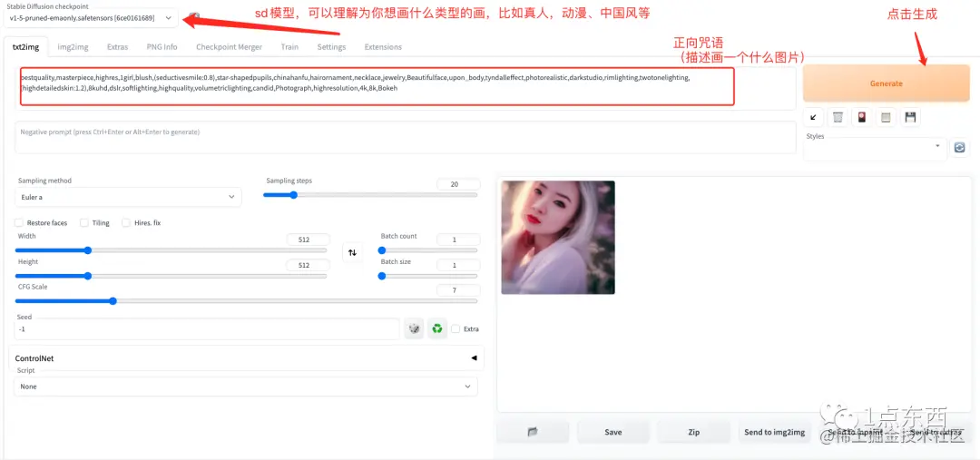Image resolution: width=980 pixels, height=460 pixels.
Task: Refresh the Styles list with the blue icon
Action: [x=959, y=148]
